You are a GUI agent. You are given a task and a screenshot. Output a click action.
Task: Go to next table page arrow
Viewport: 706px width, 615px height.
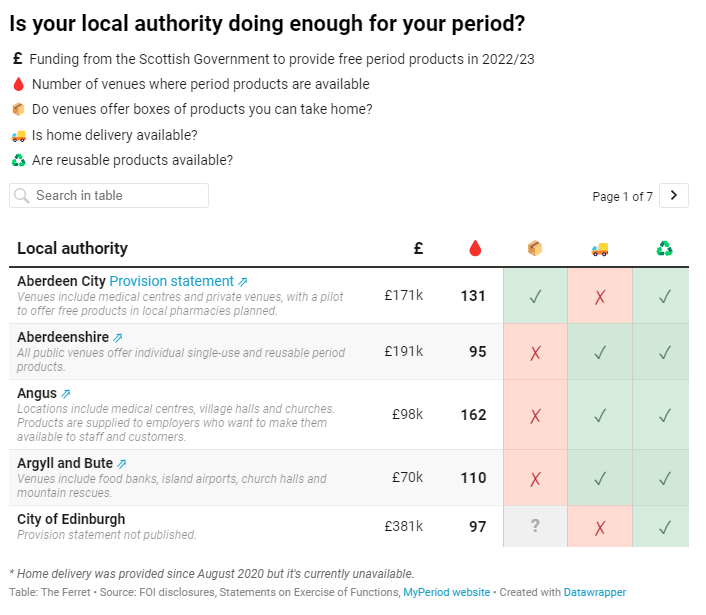(674, 196)
